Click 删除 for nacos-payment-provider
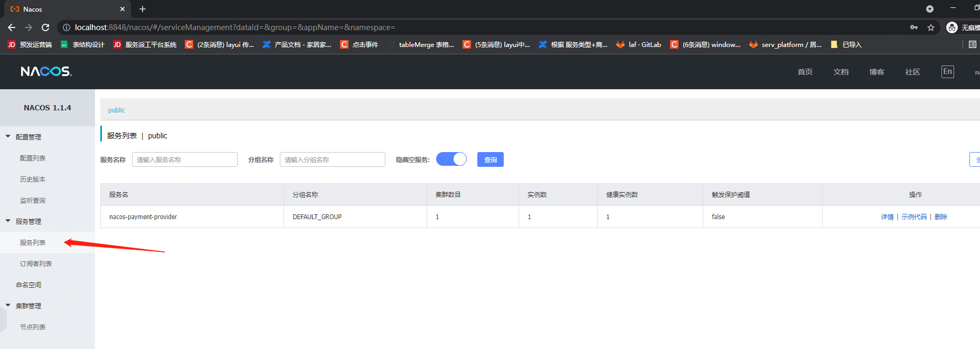The height and width of the screenshot is (349, 980). point(941,217)
